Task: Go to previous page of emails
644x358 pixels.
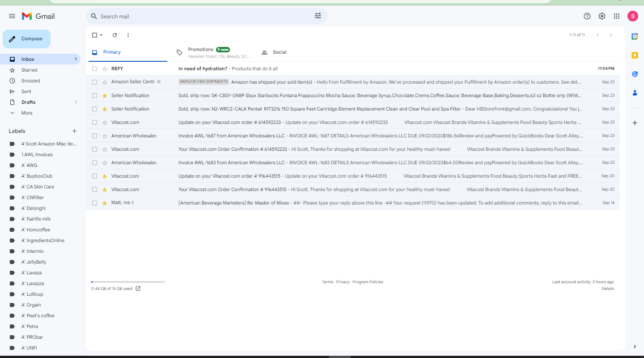Action: point(597,35)
